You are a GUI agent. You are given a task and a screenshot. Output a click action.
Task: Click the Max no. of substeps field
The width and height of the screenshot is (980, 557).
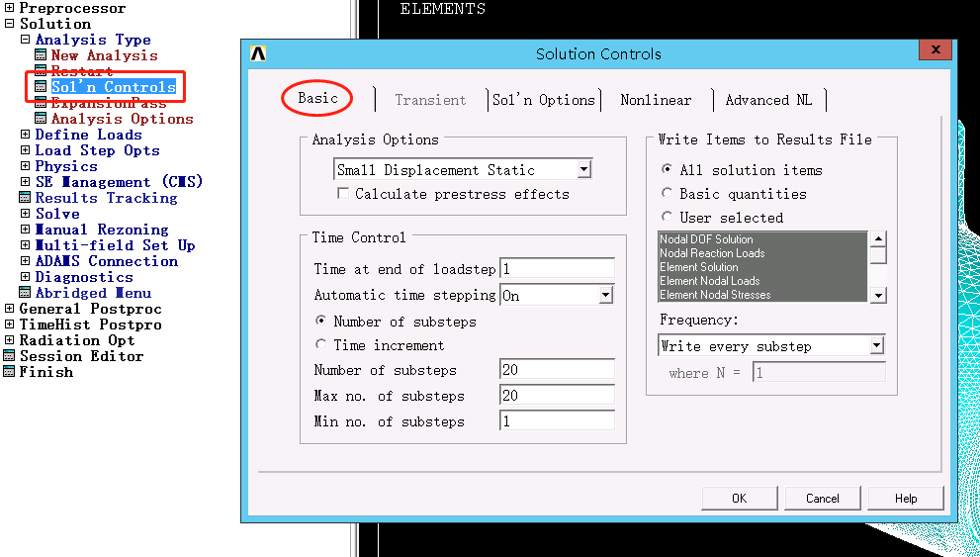coord(557,395)
